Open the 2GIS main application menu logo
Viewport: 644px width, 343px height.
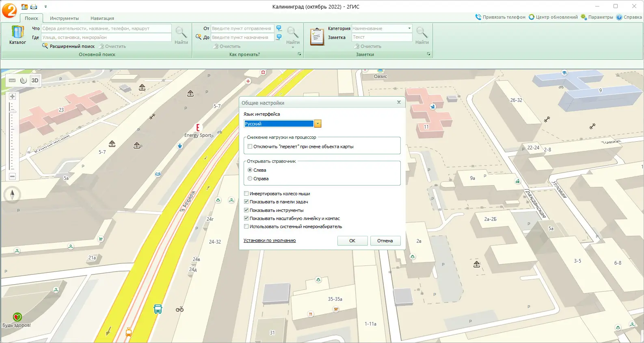tap(9, 10)
